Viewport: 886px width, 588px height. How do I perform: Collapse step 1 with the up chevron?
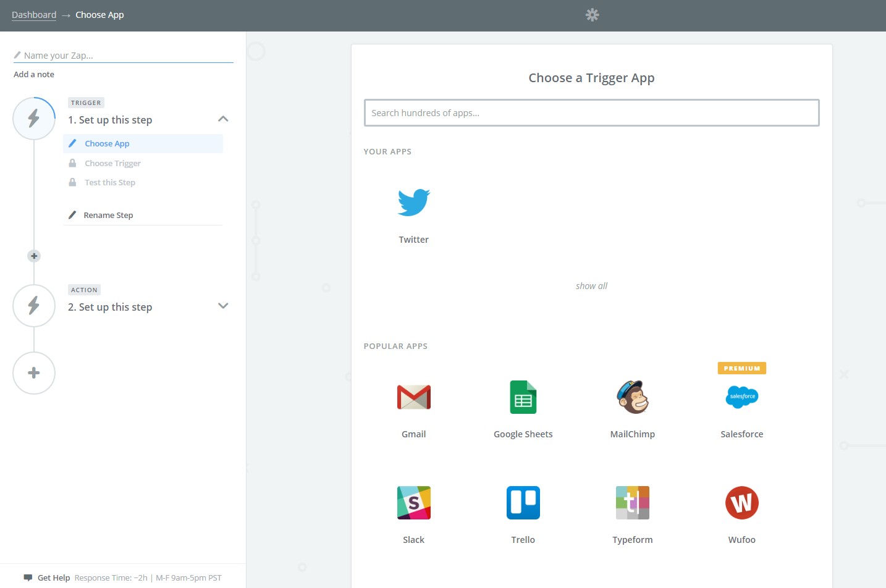click(223, 119)
